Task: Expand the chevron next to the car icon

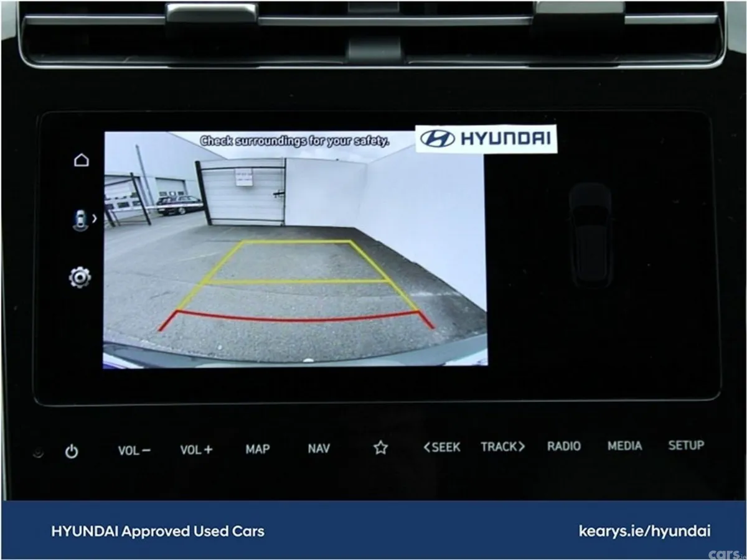Action: [95, 218]
